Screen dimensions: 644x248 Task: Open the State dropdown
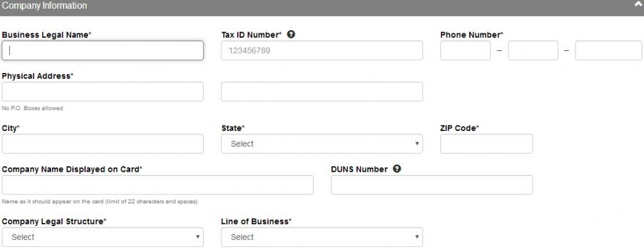point(321,144)
